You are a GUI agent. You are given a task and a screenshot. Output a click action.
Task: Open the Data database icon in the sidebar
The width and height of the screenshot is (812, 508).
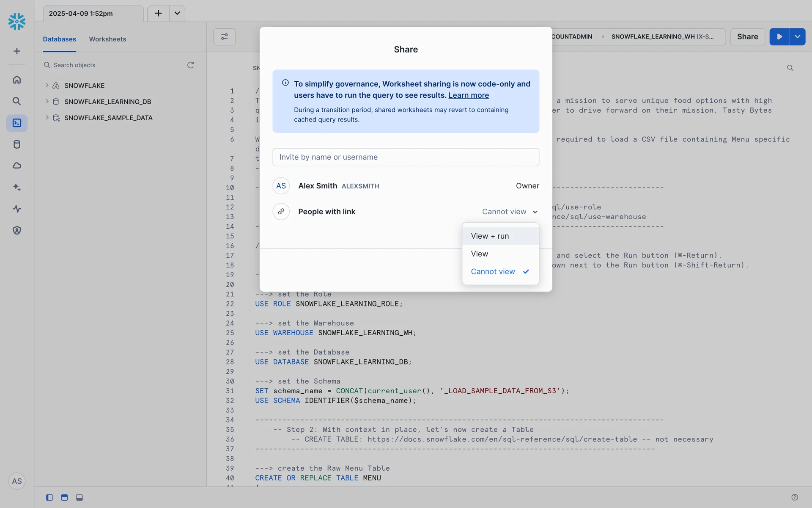click(17, 144)
